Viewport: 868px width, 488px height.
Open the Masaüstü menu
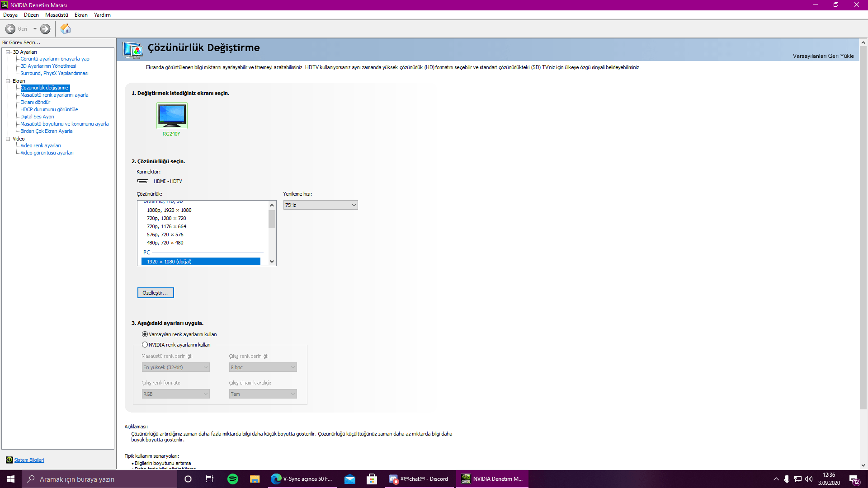tap(57, 15)
